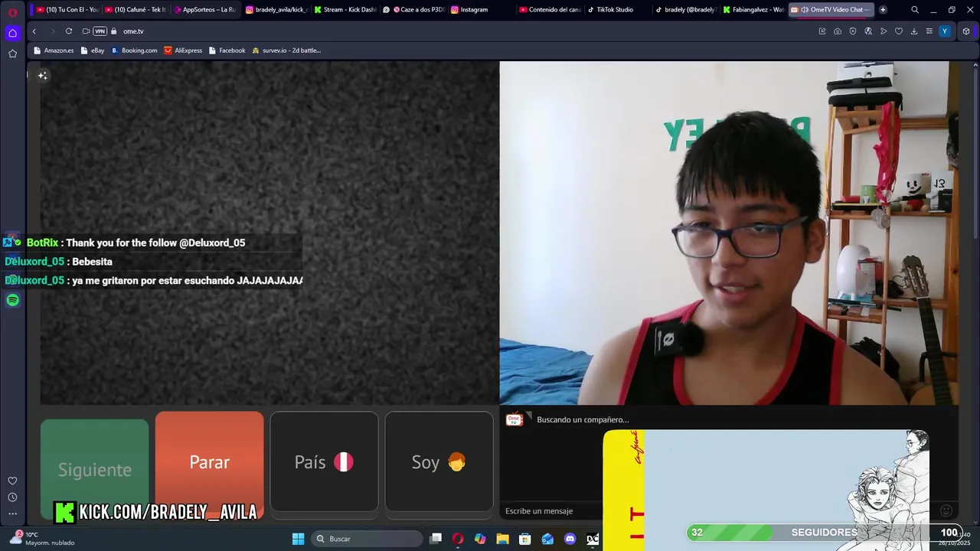The image size is (980, 551).
Task: Open Microsoft Store from the taskbar
Action: [x=525, y=539]
